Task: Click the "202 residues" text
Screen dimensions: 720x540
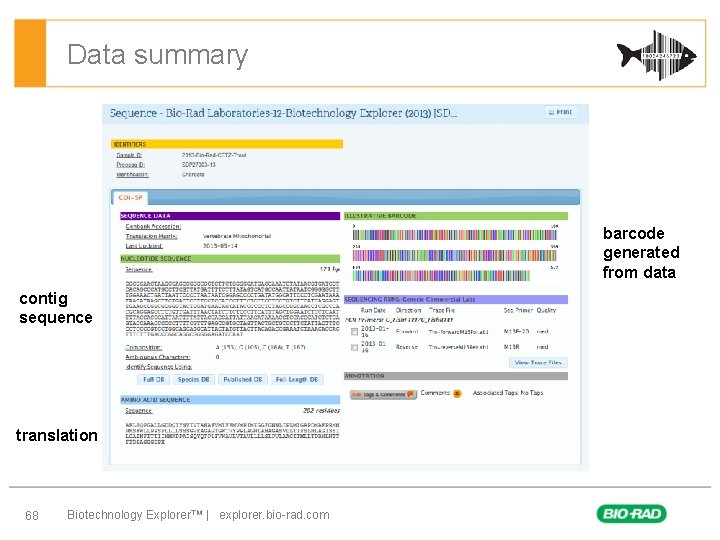Action: 321,411
